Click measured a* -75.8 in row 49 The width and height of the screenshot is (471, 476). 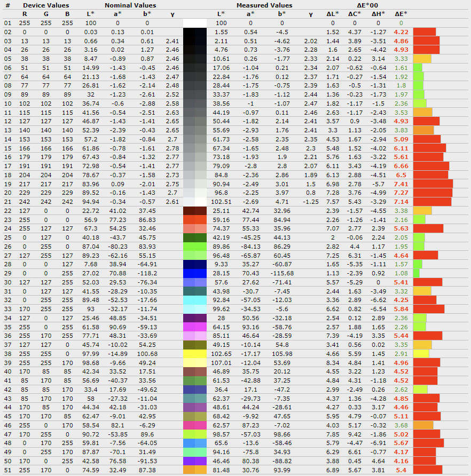250,452
